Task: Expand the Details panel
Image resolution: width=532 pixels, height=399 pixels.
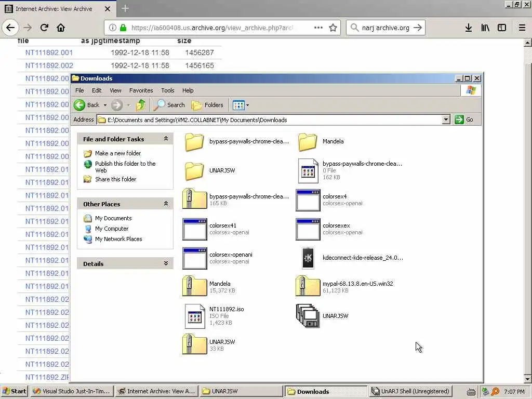Action: coord(166,263)
